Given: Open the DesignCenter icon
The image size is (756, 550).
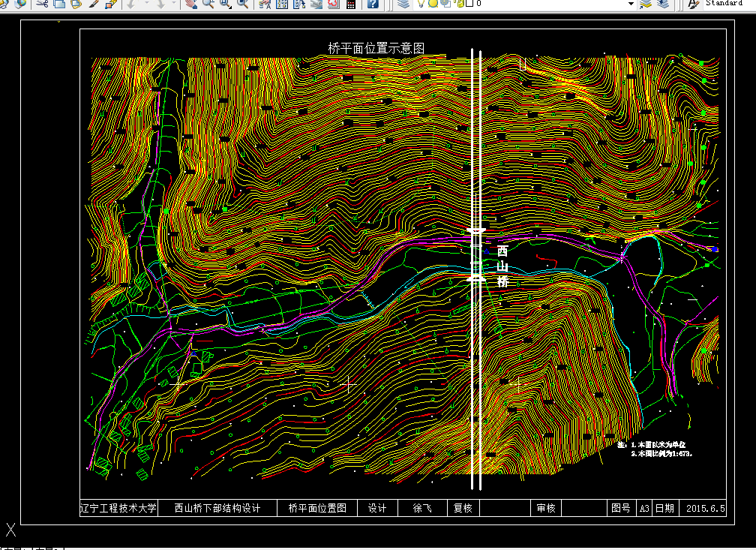Looking at the screenshot, I should pyautogui.click(x=282, y=4).
